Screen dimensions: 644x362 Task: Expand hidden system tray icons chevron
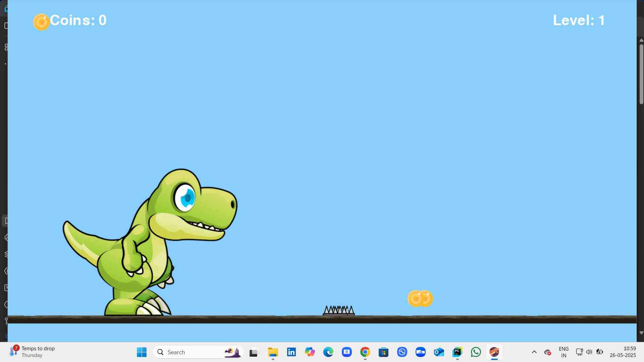tap(534, 352)
